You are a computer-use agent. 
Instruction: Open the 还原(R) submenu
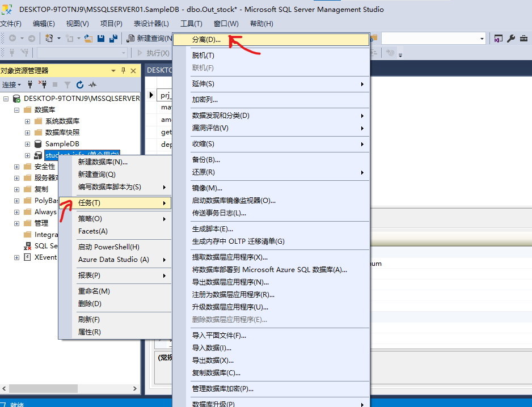tap(272, 172)
